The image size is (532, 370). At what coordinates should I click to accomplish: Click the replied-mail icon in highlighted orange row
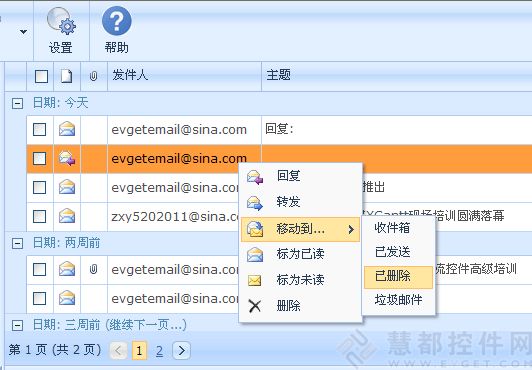pyautogui.click(x=67, y=158)
